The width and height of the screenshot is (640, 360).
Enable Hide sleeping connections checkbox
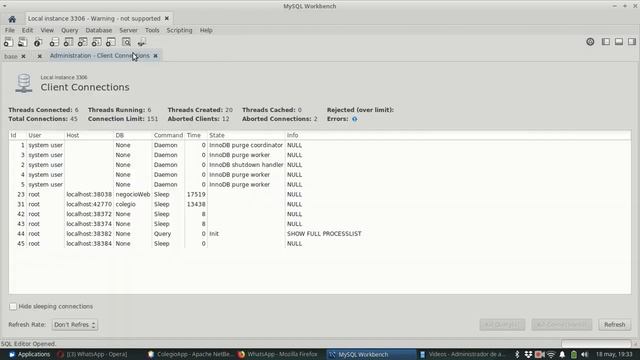pyautogui.click(x=13, y=306)
